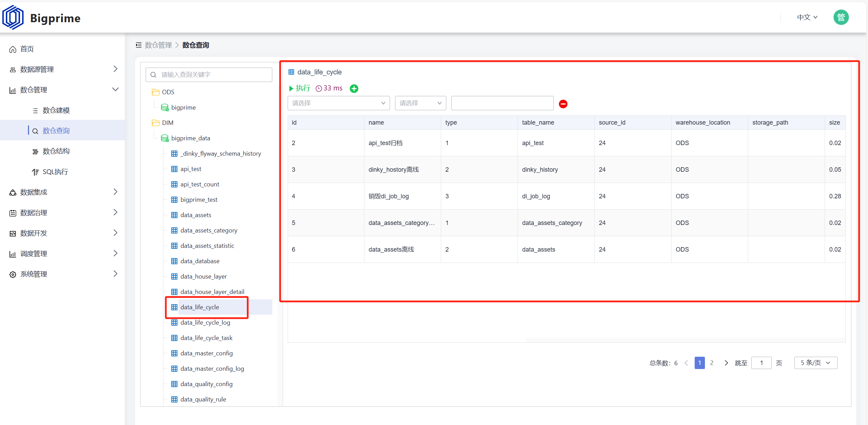This screenshot has height=425, width=868.
Task: Click the next page arrow
Action: coord(726,363)
